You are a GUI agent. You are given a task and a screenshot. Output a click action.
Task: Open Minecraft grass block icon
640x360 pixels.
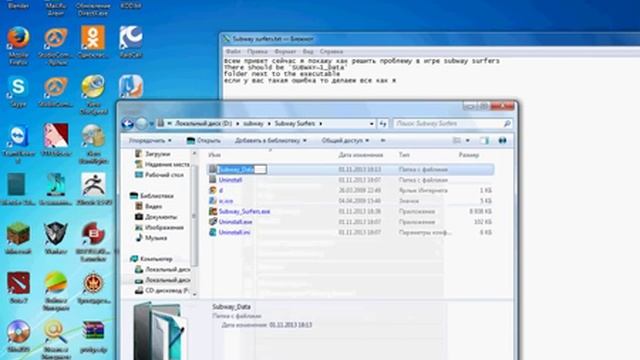(x=18, y=238)
